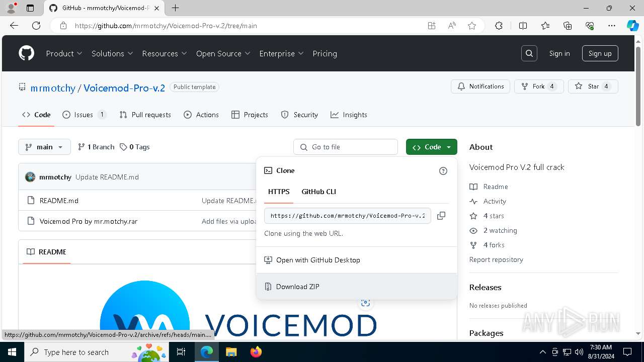The height and width of the screenshot is (362, 644).
Task: Click the mrmotchy avatar image
Action: pos(30,177)
